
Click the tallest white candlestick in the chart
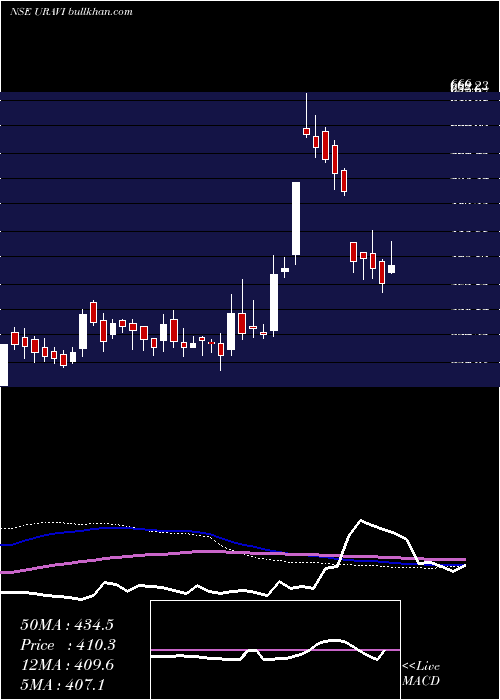tap(296, 218)
